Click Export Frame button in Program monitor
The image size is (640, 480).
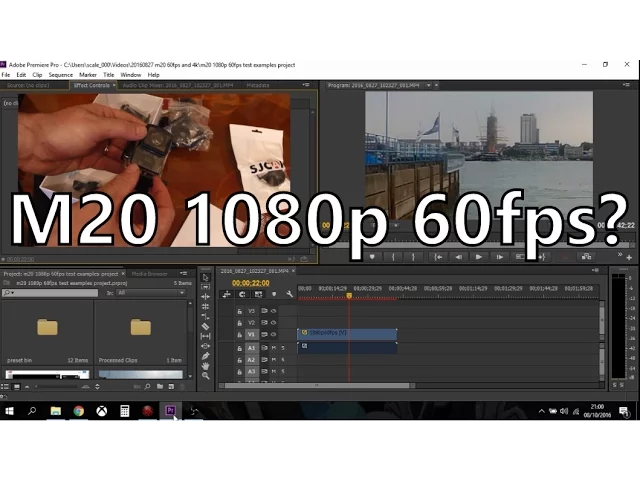click(x=587, y=257)
